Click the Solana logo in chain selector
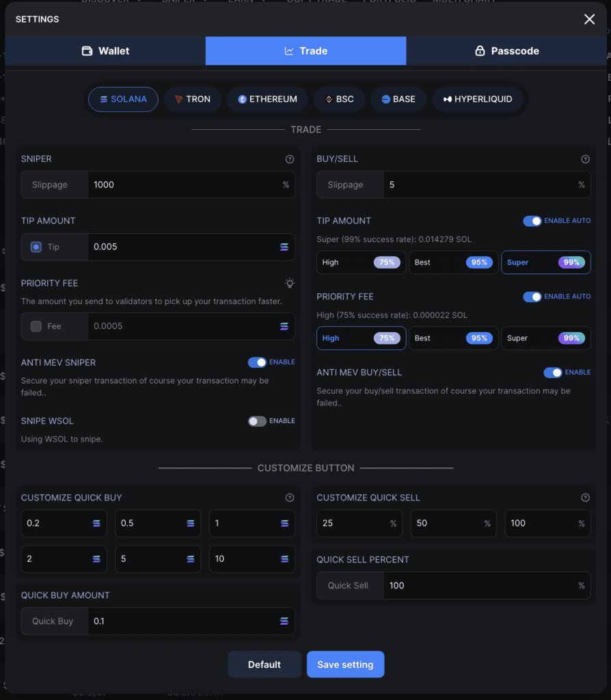611x700 pixels. click(104, 99)
